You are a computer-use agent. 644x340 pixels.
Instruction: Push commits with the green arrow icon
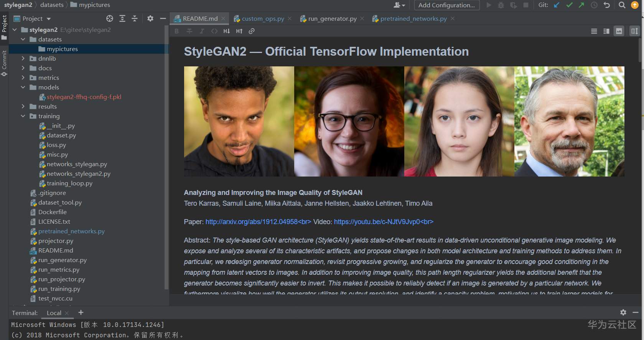581,5
